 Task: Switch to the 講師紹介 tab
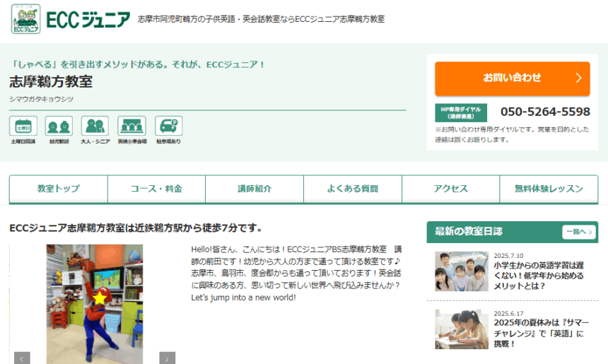pyautogui.click(x=255, y=189)
